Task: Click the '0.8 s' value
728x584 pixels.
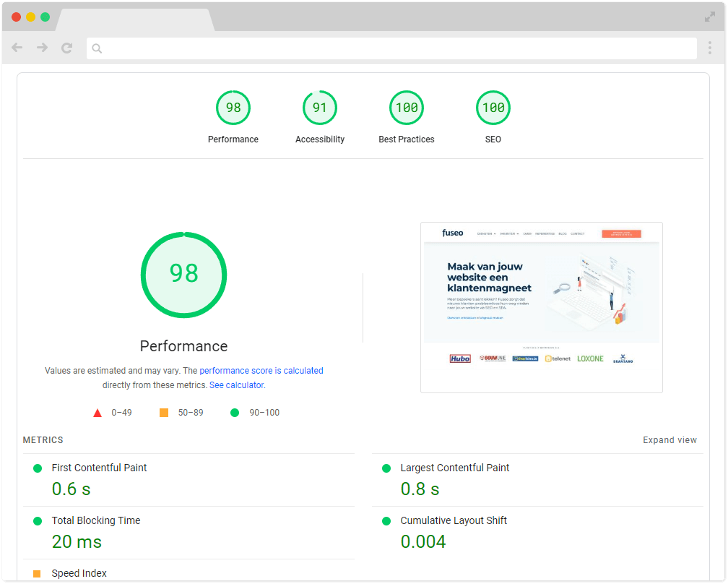Action: [x=420, y=489]
